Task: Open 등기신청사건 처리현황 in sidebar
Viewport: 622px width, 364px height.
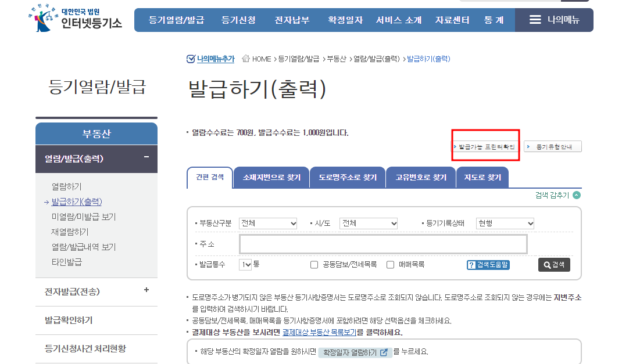Action: (x=85, y=348)
